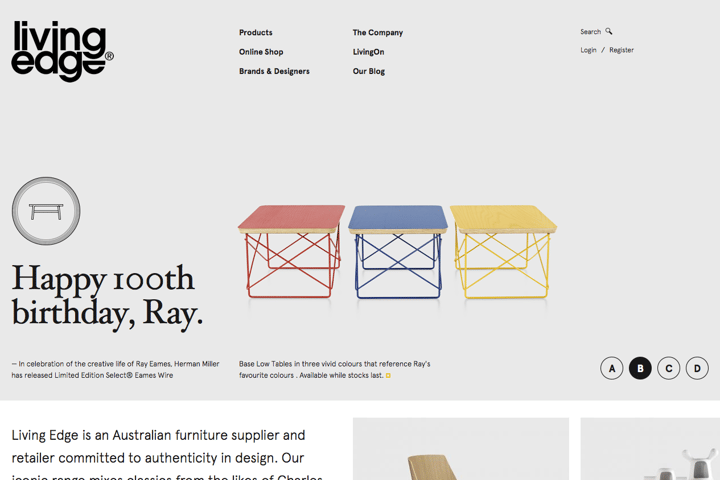Open the Products menu

255,33
